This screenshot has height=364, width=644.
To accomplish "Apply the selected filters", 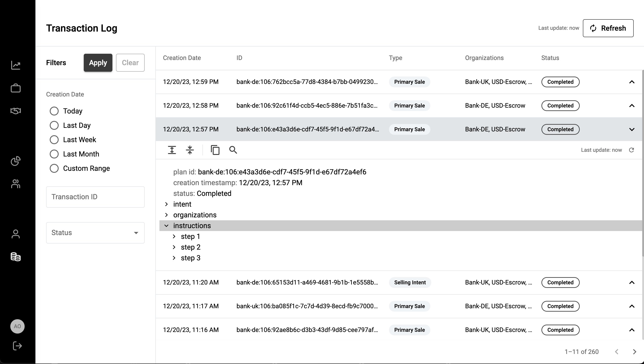I will coord(98,63).
